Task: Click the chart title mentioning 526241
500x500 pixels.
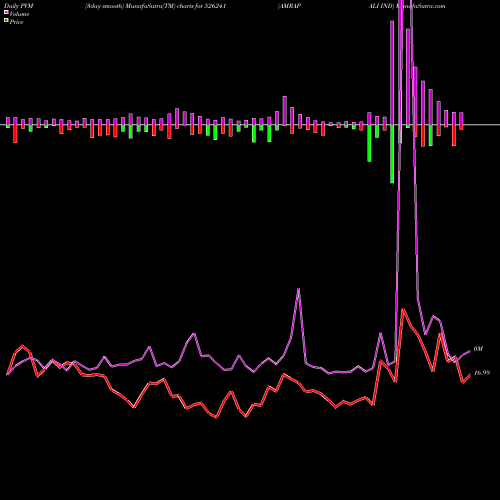Action: (x=156, y=6)
